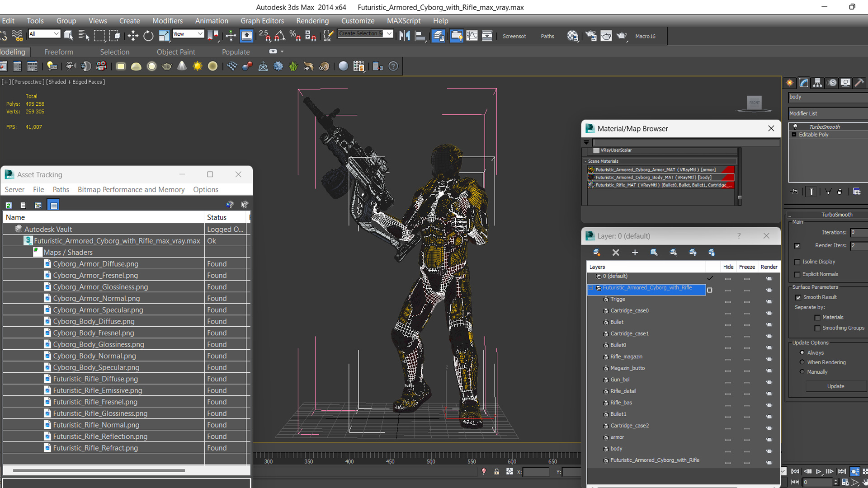Click the HF hair icon
The width and height of the screenshot is (868, 488).
pyautogui.click(x=309, y=66)
